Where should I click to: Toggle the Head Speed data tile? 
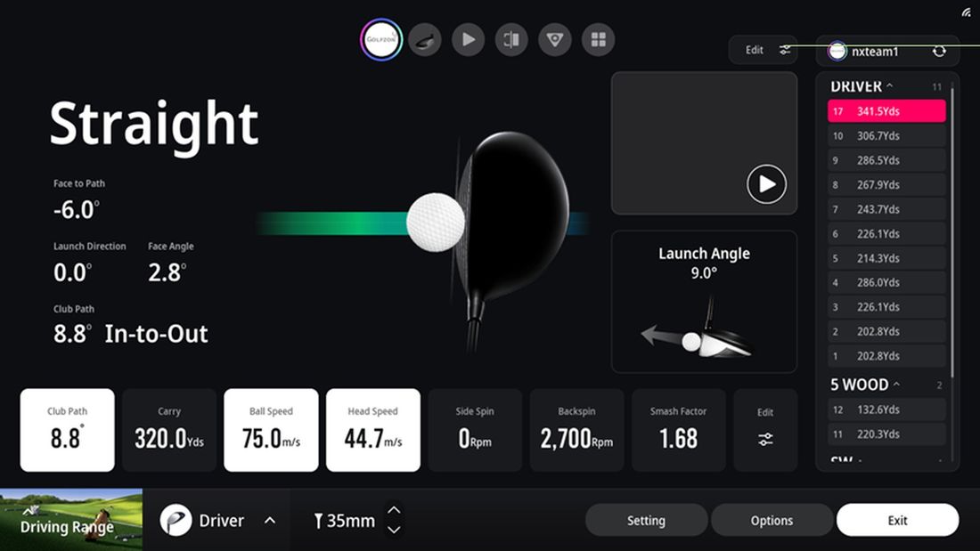point(373,430)
